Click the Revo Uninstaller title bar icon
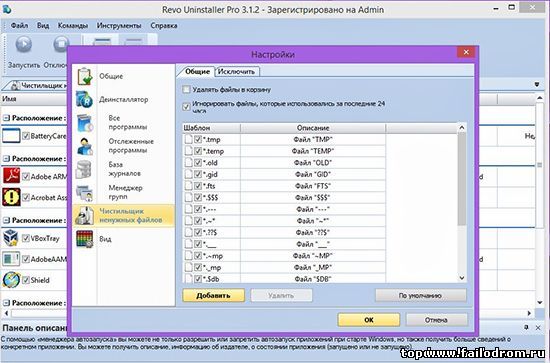Viewport: 550px width, 363px height. [x=7, y=9]
